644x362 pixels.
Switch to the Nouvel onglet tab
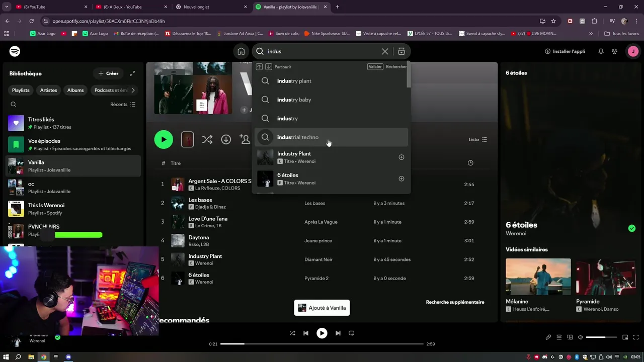(211, 7)
